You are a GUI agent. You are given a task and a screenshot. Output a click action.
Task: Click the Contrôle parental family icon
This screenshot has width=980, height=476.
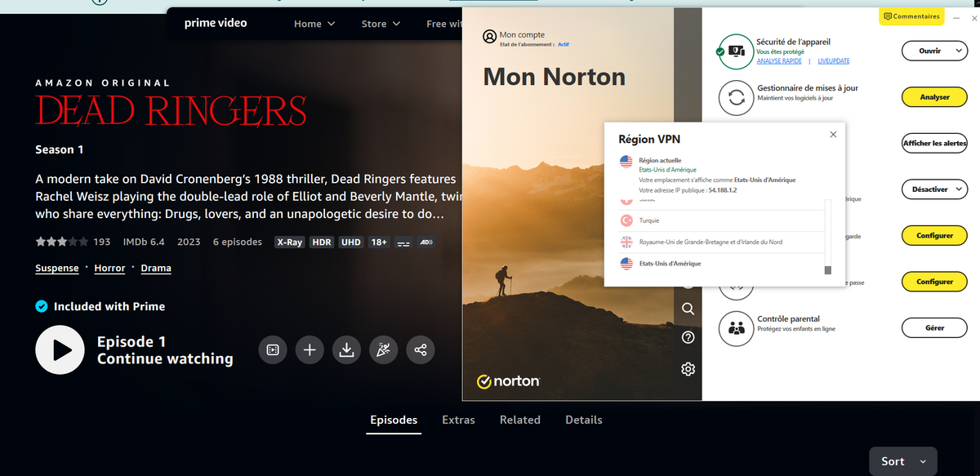coord(736,328)
